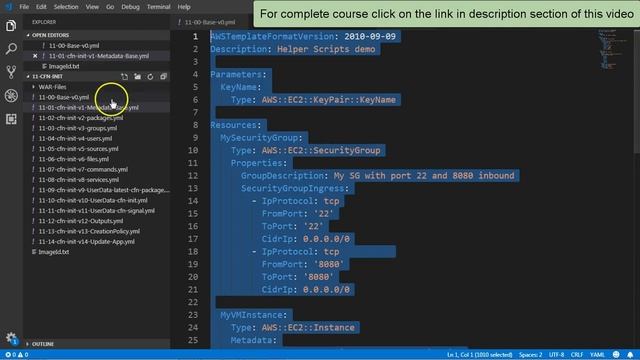Open the Edit menu
The height and width of the screenshot is (360, 640).
41,7
